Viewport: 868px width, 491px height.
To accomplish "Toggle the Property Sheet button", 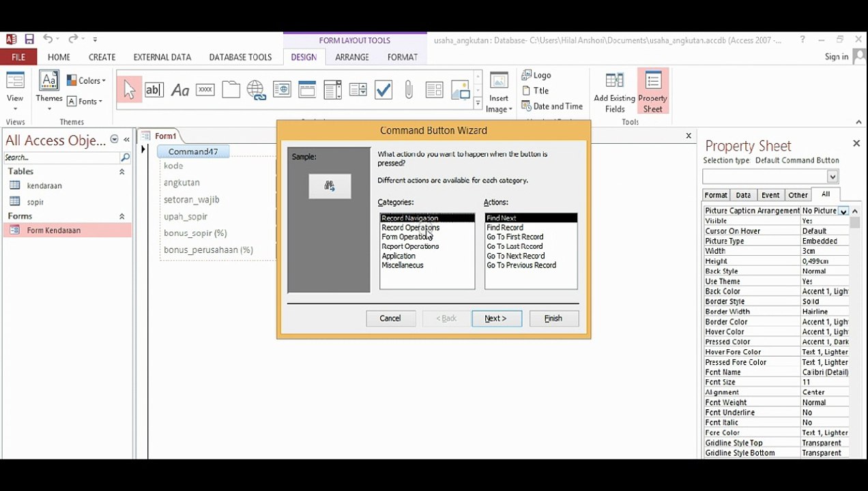I will tap(652, 91).
